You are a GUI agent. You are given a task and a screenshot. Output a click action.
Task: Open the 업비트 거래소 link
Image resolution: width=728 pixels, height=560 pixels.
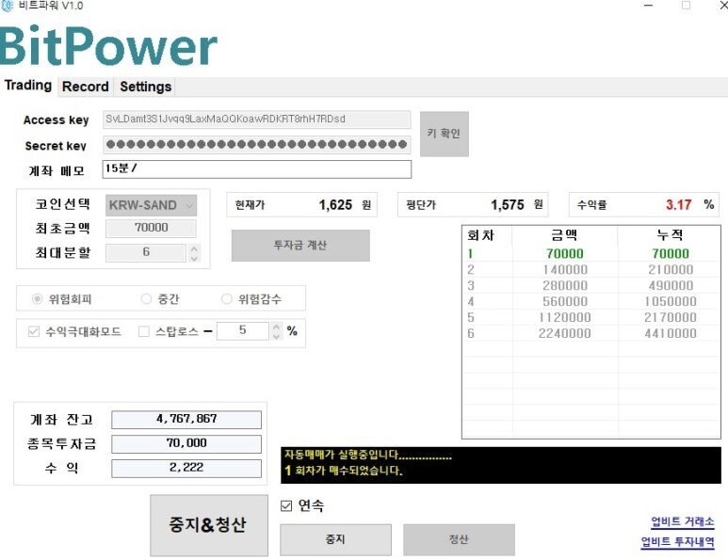tap(683, 521)
